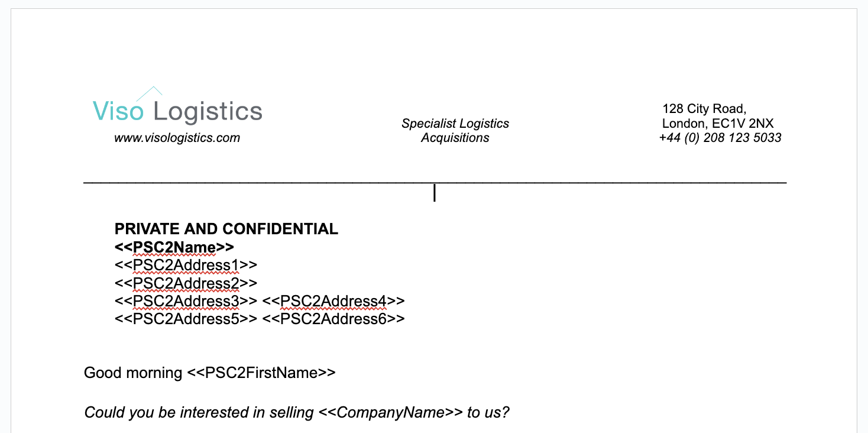Click the London, EC1V 2NX postcode line
The image size is (868, 433).
717,124
